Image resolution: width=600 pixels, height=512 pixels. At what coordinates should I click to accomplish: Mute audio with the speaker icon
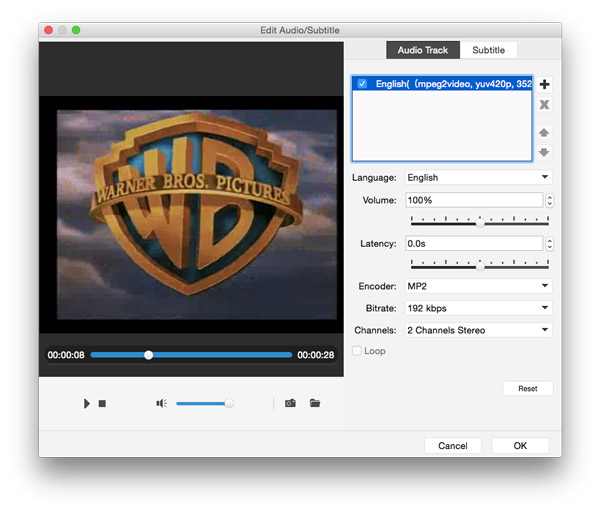[x=161, y=404]
